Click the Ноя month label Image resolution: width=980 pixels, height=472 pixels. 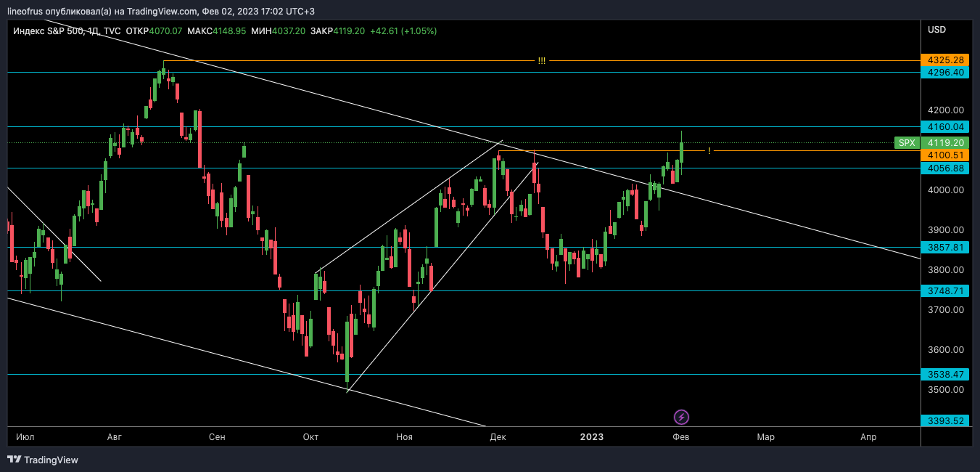(405, 436)
